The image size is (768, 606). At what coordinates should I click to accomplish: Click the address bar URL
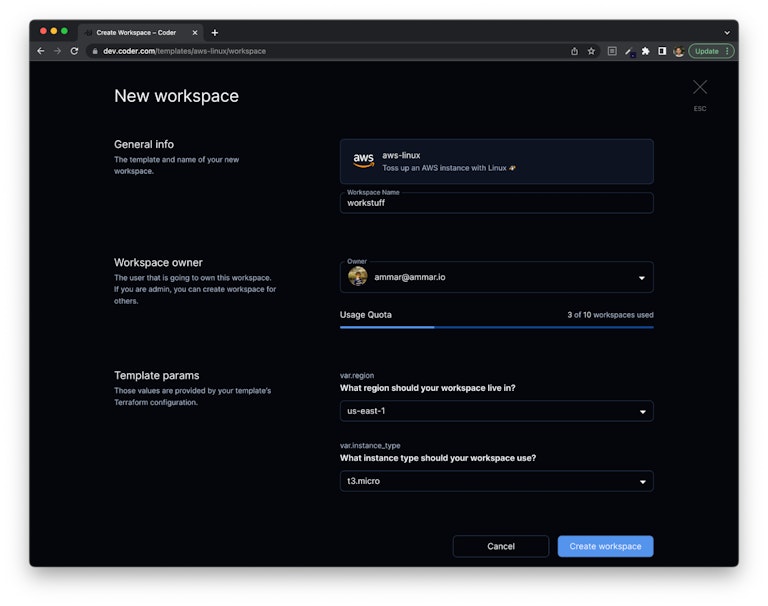pyautogui.click(x=185, y=51)
